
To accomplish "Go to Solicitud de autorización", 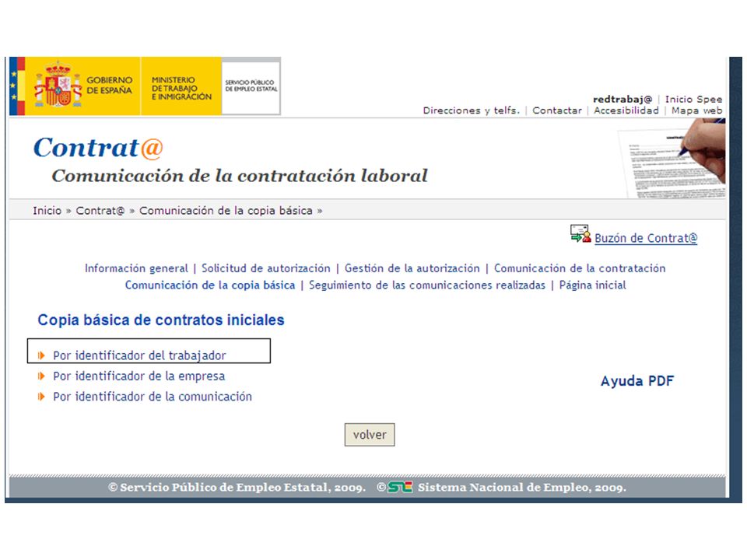I will (x=266, y=268).
